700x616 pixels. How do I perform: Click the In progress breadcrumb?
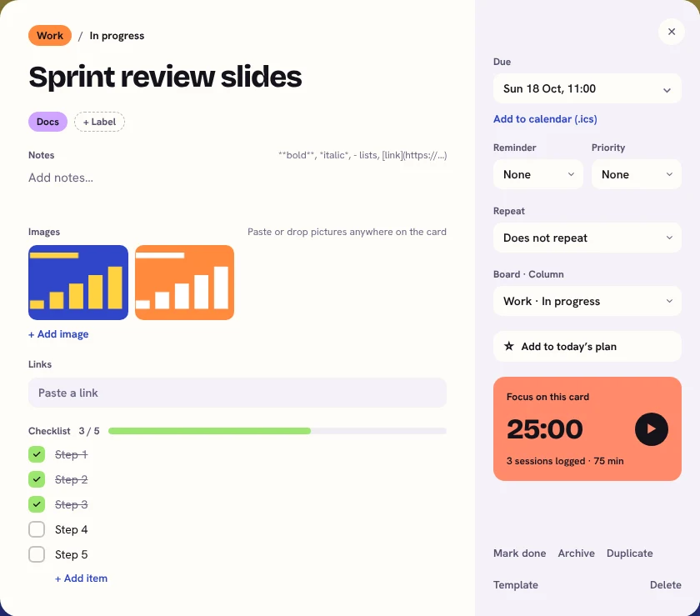tap(117, 36)
